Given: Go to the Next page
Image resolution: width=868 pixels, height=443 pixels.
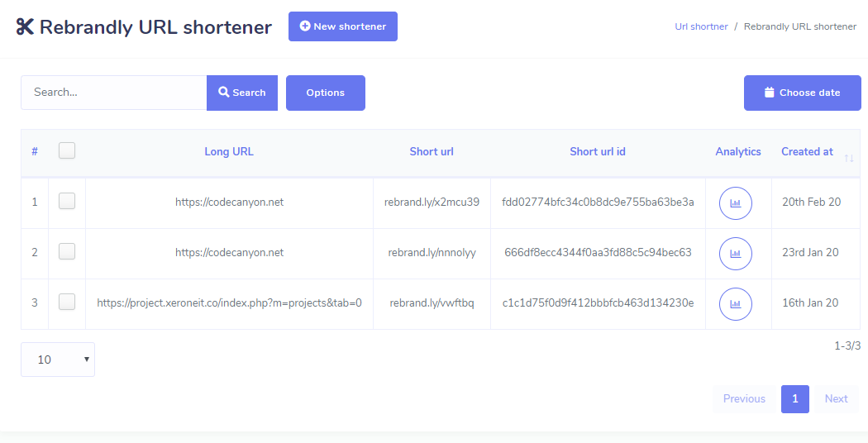Looking at the screenshot, I should pos(836,399).
